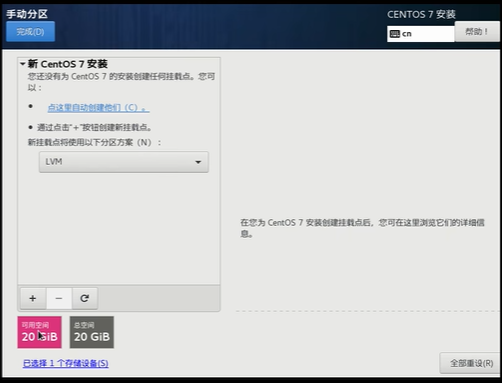The width and height of the screenshot is (502, 383).
Task: Click the plus icon to add mount point
Action: 33,298
